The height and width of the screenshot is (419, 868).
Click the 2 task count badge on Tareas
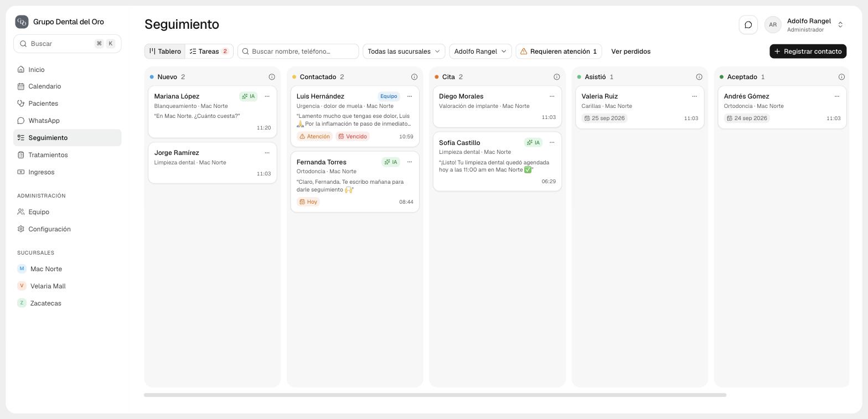click(225, 51)
